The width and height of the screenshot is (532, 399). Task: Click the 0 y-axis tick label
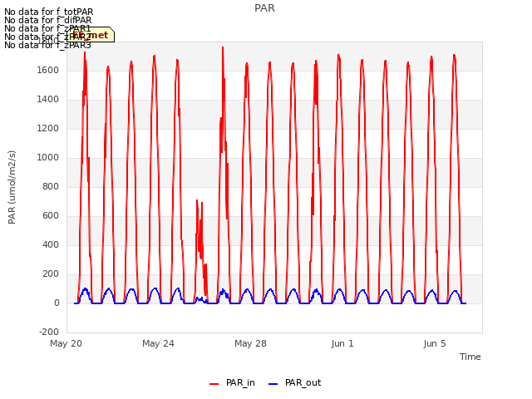point(57,303)
